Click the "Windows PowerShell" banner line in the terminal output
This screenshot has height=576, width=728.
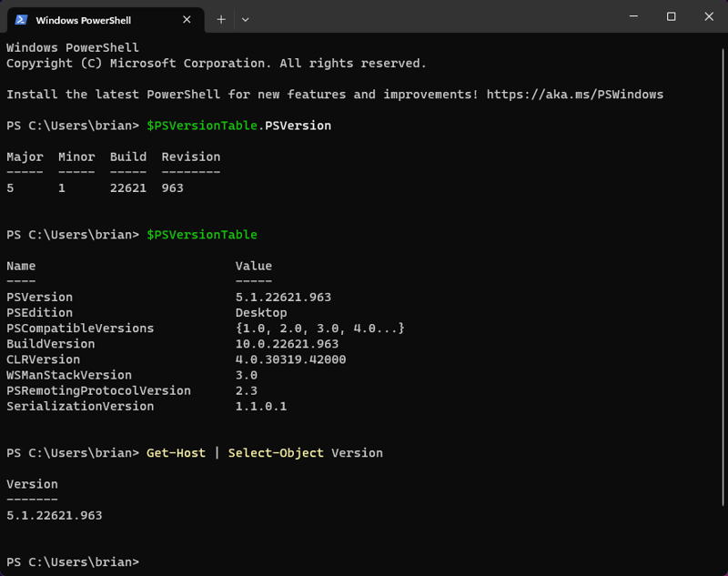pos(73,48)
